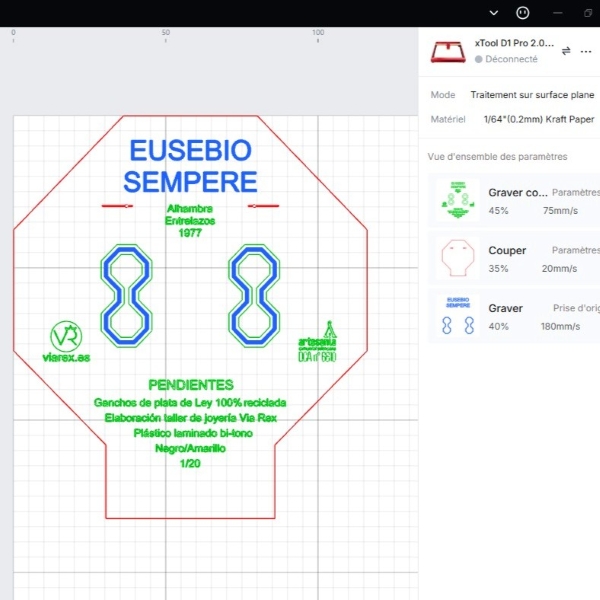This screenshot has width=600, height=600.
Task: Select the right blue figure-eight pendant
Action: pyautogui.click(x=255, y=292)
